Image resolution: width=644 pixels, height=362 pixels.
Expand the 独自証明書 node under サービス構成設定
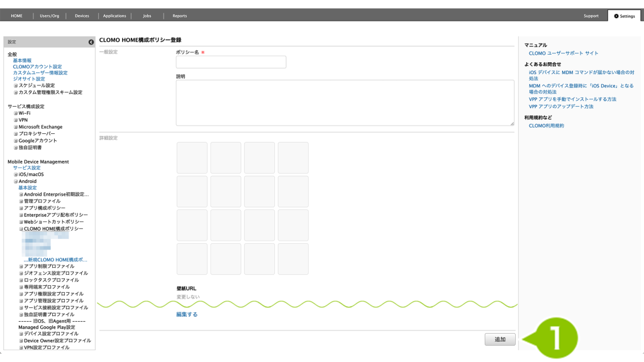coord(16,148)
